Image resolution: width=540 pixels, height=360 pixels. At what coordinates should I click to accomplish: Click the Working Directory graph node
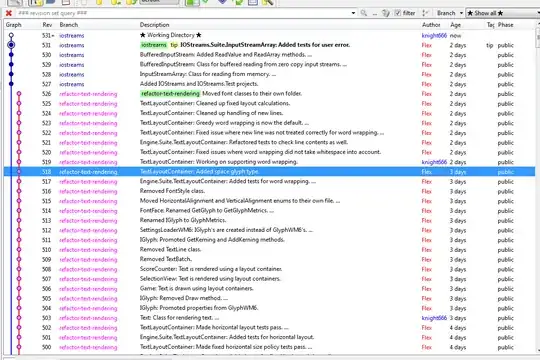pyautogui.click(x=11, y=35)
